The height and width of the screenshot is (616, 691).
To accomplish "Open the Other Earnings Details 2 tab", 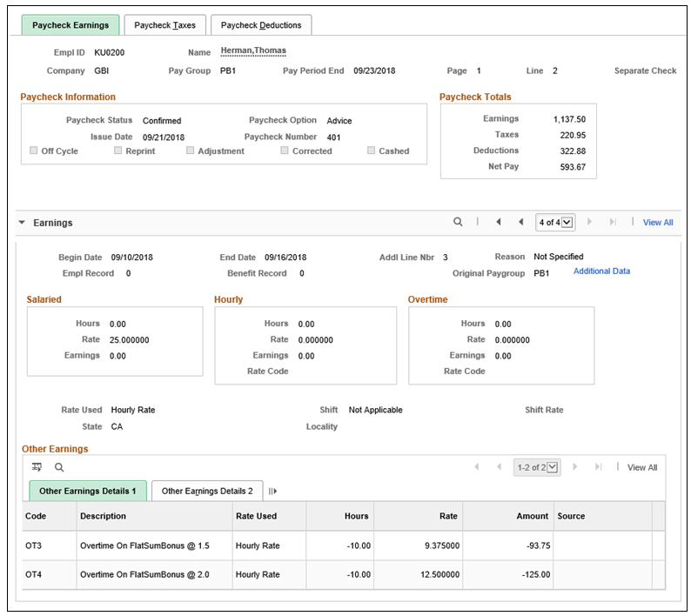I will pyautogui.click(x=207, y=491).
